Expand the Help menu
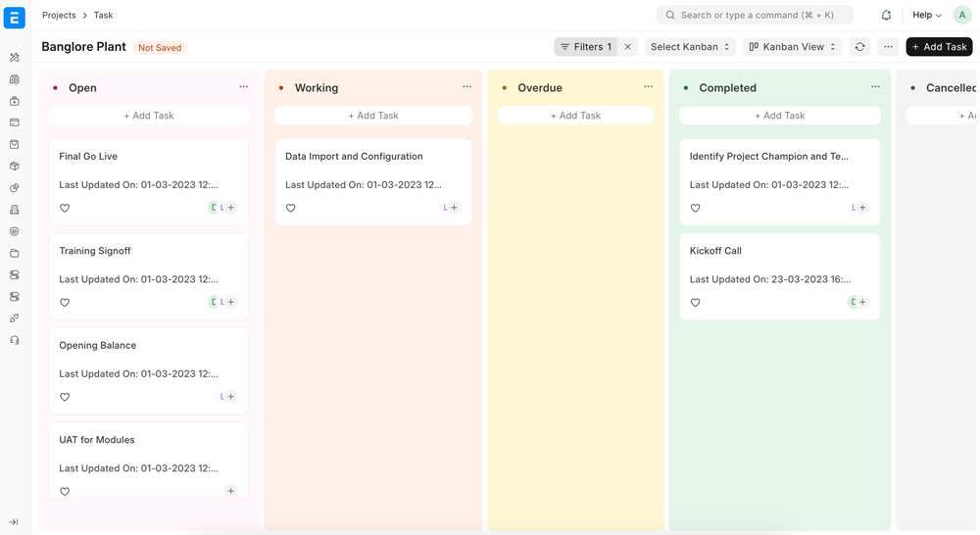Screen dimensions: 980x535 (927, 15)
